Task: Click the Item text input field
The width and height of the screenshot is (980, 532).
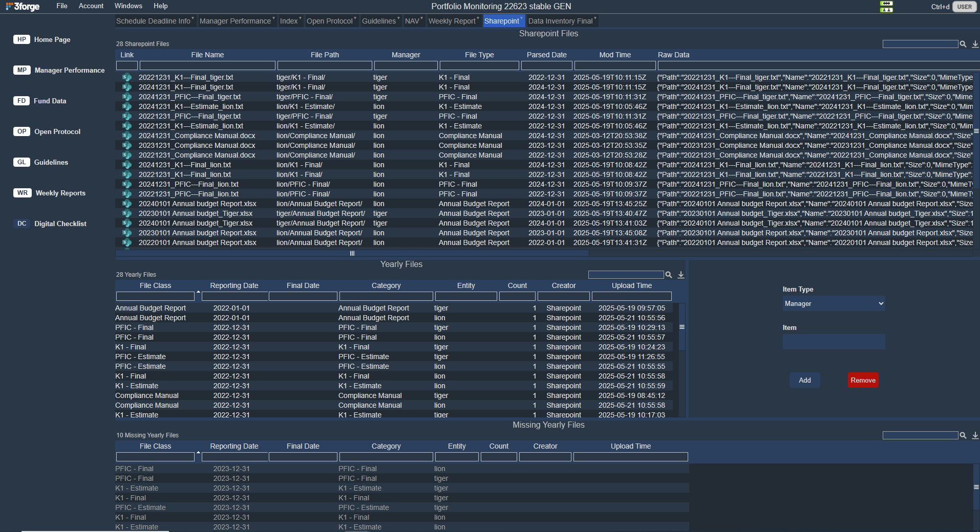Action: 834,342
